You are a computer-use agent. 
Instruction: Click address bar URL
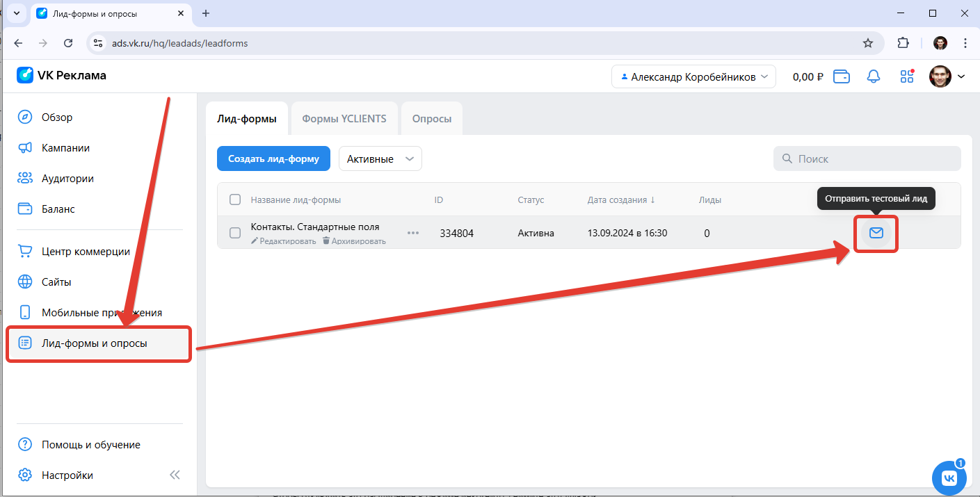(x=179, y=43)
